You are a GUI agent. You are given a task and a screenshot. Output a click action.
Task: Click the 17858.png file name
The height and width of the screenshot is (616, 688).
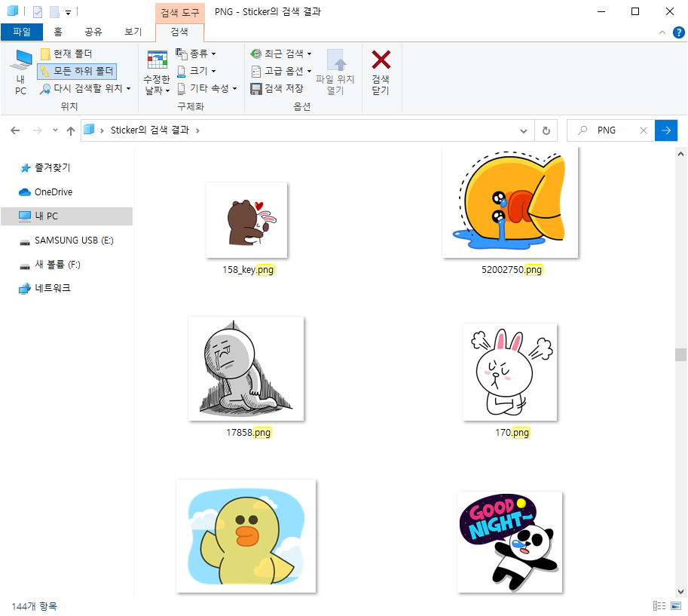click(249, 433)
